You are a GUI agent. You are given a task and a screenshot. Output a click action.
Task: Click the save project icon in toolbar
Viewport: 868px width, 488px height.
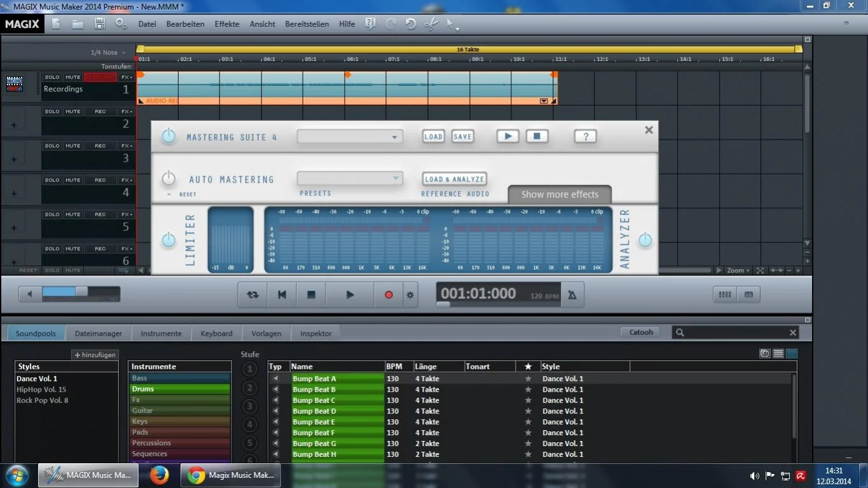(100, 24)
